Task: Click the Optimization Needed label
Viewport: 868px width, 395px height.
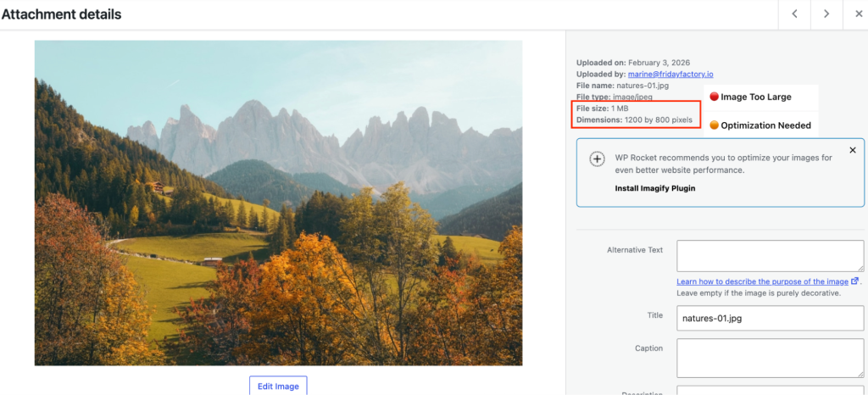Action: pyautogui.click(x=765, y=125)
